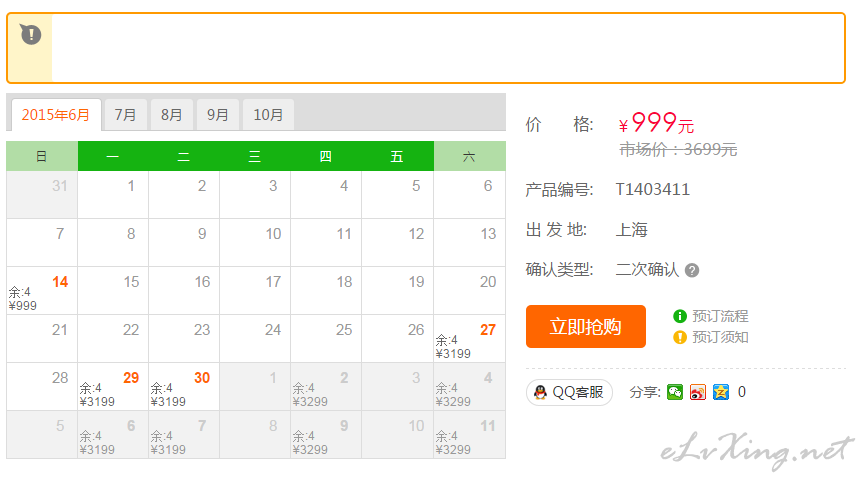
Task: Click the 六 weekday header
Action: (x=469, y=156)
